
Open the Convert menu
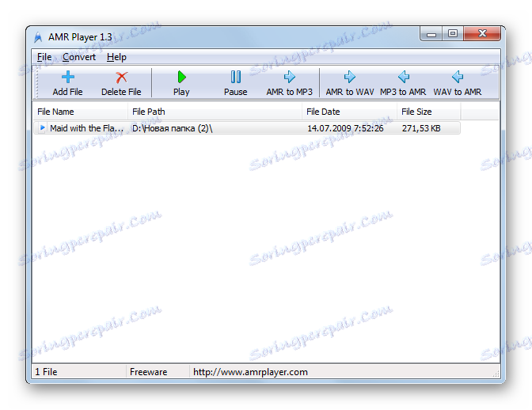pyautogui.click(x=79, y=57)
